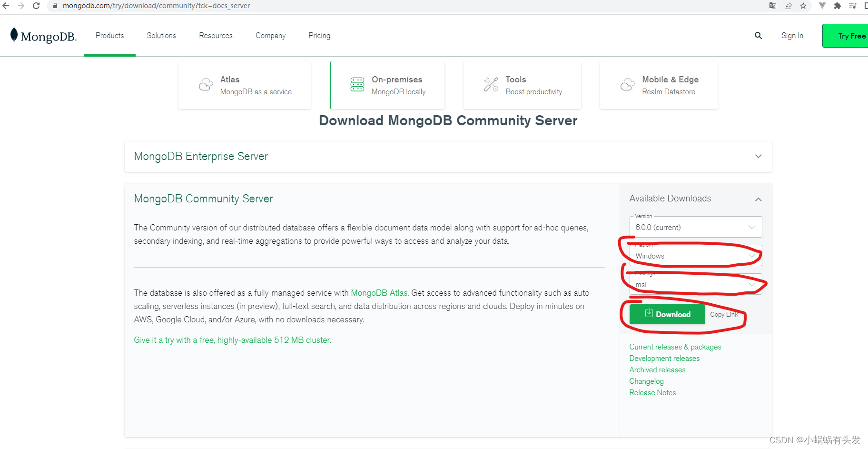Open the Release Notes link

coord(652,393)
